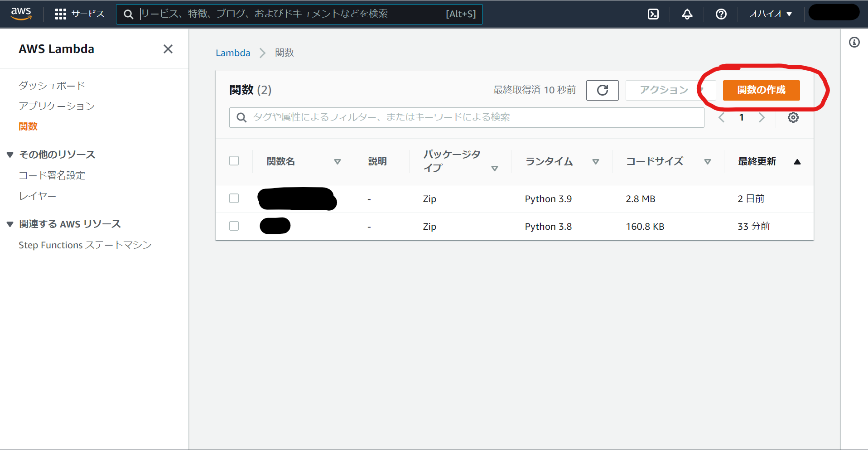
Task: Click the 2.8 MB code size cell
Action: pyautogui.click(x=641, y=199)
